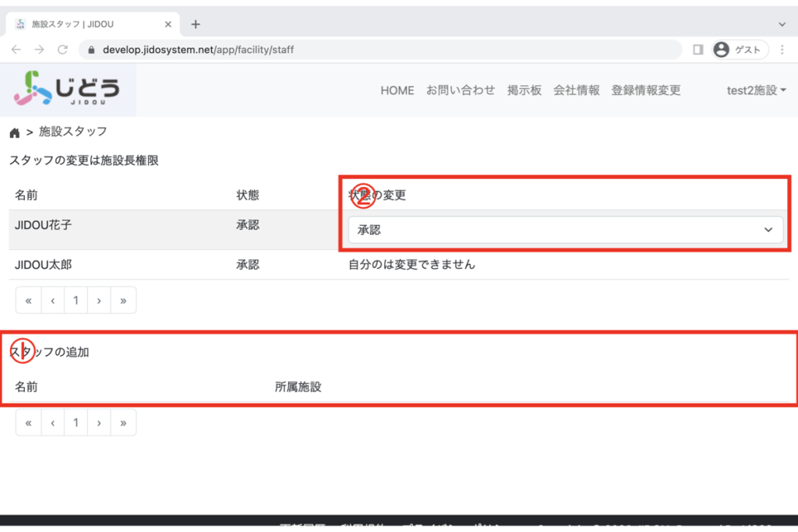Open お問い合わせ in the navigation menu
This screenshot has height=532, width=798.
click(461, 90)
